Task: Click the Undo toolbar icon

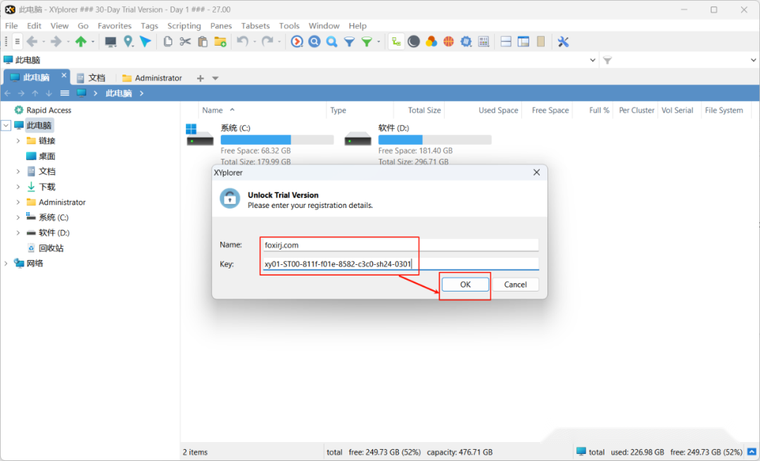Action: click(242, 42)
